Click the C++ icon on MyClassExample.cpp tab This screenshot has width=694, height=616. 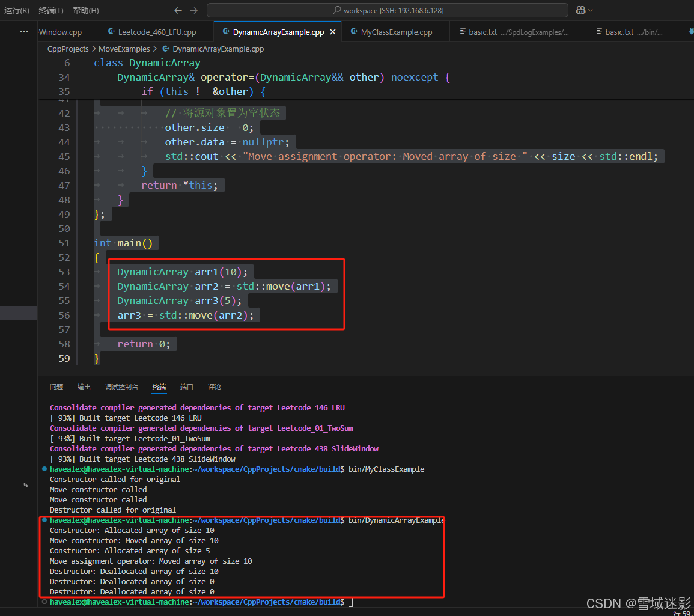pos(353,31)
